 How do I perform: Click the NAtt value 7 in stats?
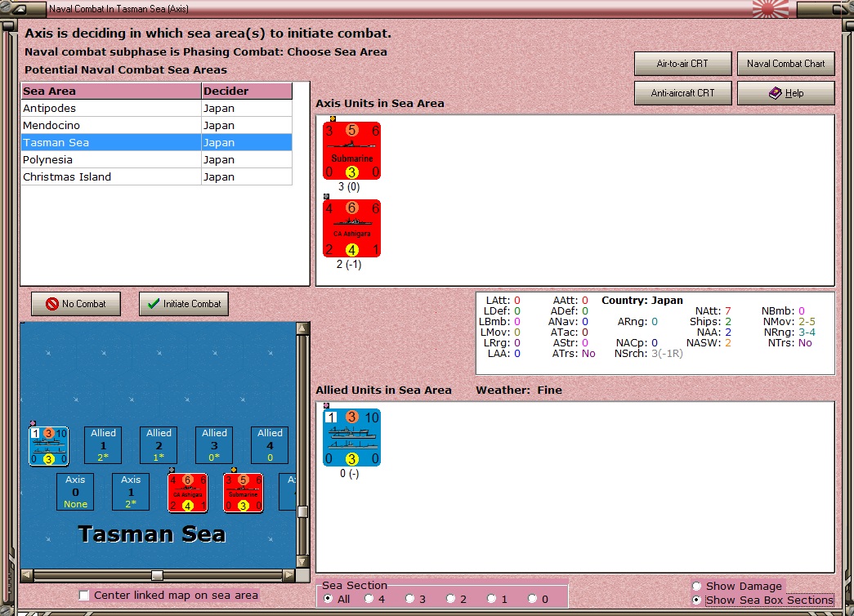pos(727,311)
